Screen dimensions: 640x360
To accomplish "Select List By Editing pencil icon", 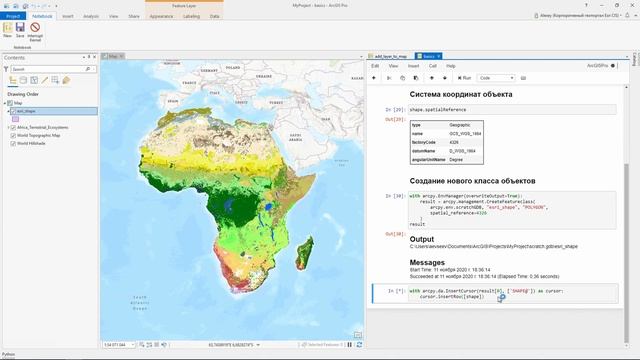I will (x=44, y=80).
